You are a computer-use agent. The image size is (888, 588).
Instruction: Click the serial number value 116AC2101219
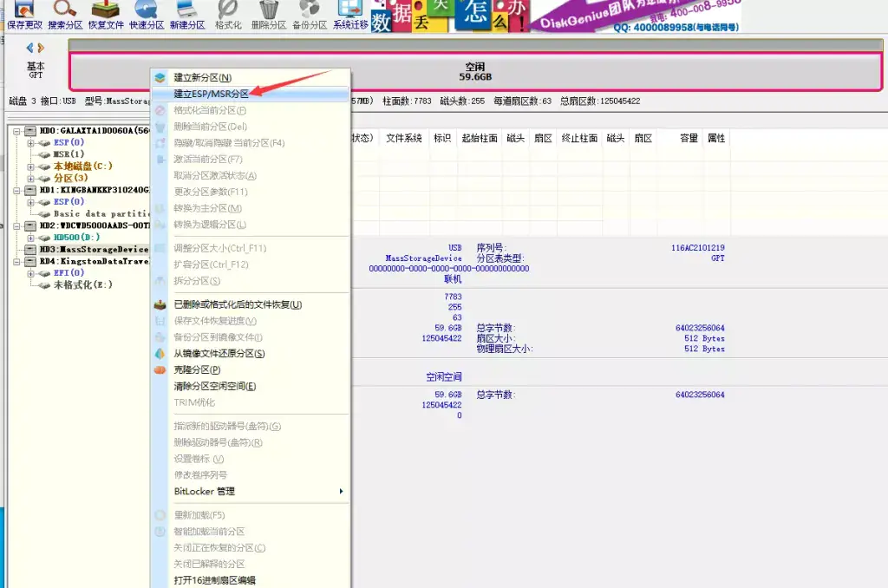click(698, 248)
